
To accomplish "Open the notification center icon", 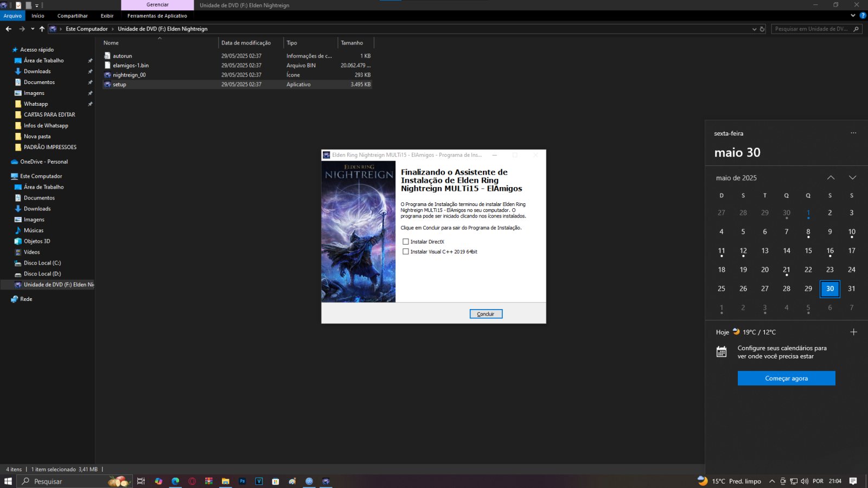I will click(x=853, y=481).
